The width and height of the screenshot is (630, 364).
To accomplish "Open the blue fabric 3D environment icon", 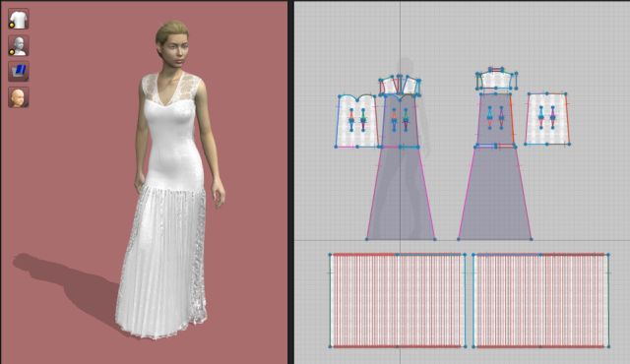I will (x=19, y=72).
